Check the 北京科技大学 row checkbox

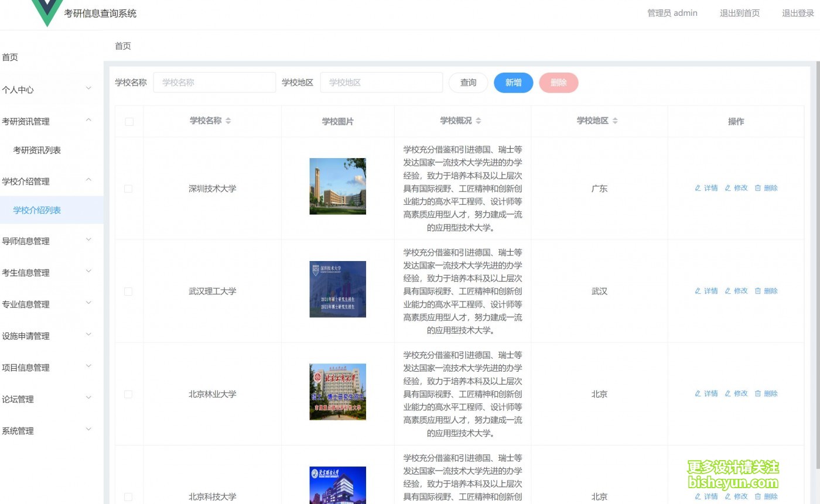pyautogui.click(x=128, y=497)
